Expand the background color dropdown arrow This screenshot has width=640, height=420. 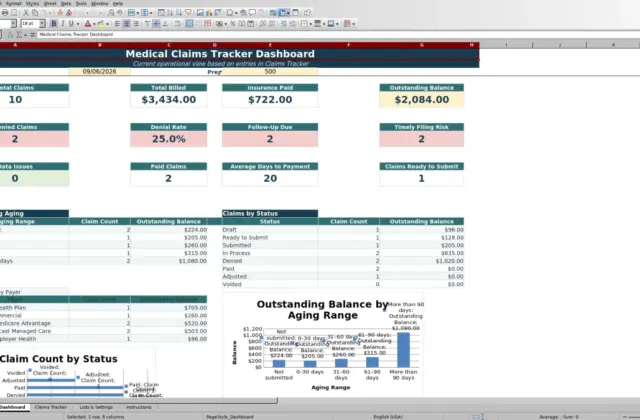107,24
